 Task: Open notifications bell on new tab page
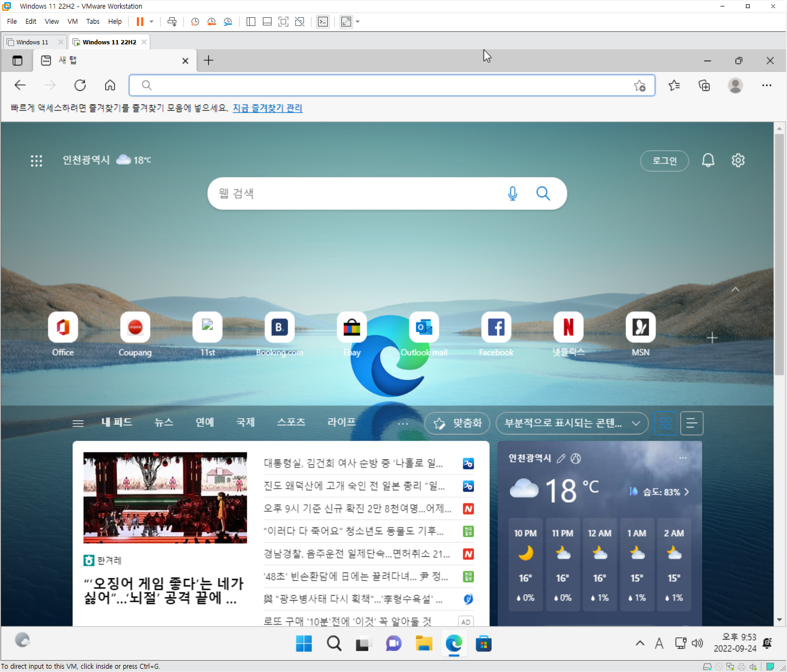tap(708, 160)
